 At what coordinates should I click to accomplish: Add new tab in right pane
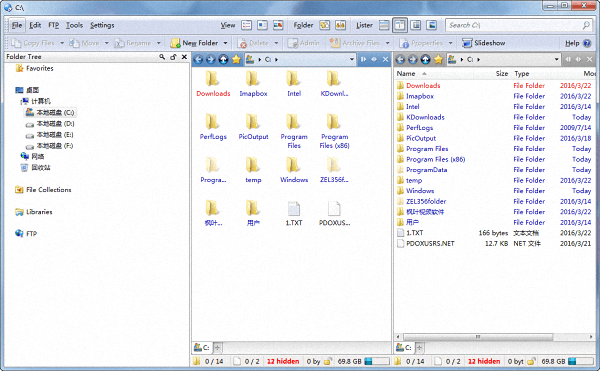[x=419, y=347]
